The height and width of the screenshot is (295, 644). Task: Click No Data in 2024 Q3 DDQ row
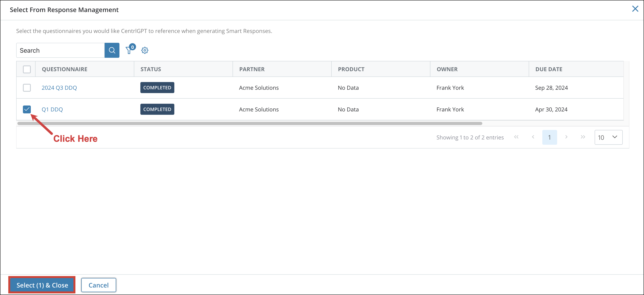pyautogui.click(x=348, y=88)
